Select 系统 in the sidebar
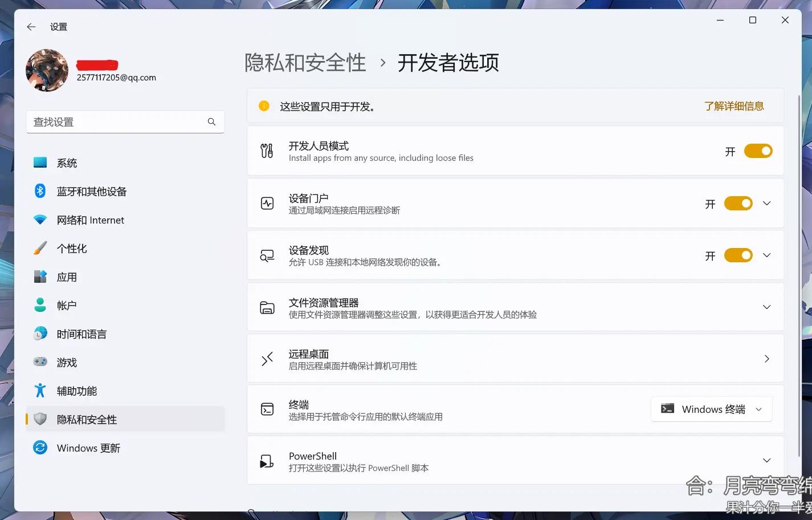The image size is (812, 520). click(67, 163)
